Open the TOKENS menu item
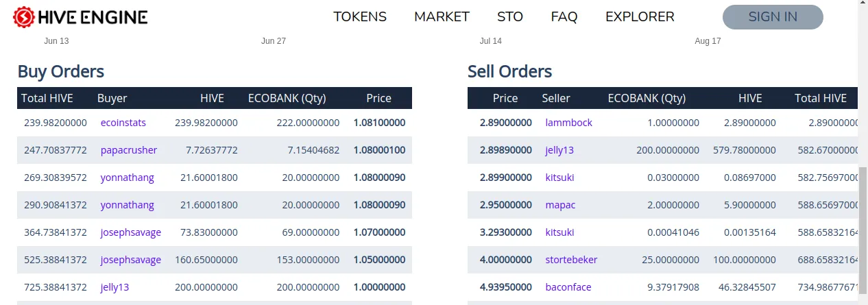Viewport: 868px width, 305px height. [360, 16]
